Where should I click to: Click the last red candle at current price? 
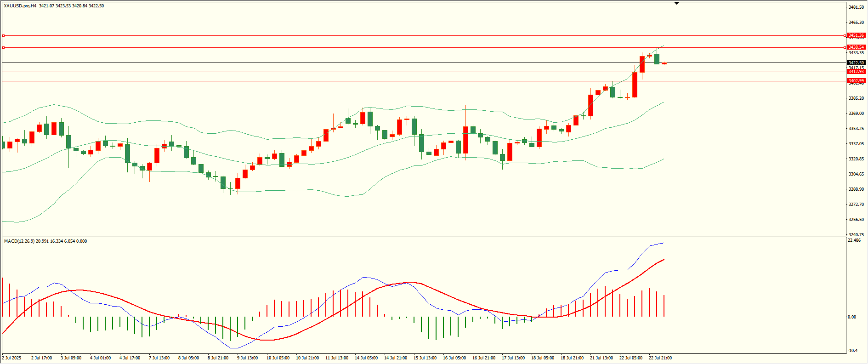click(664, 63)
